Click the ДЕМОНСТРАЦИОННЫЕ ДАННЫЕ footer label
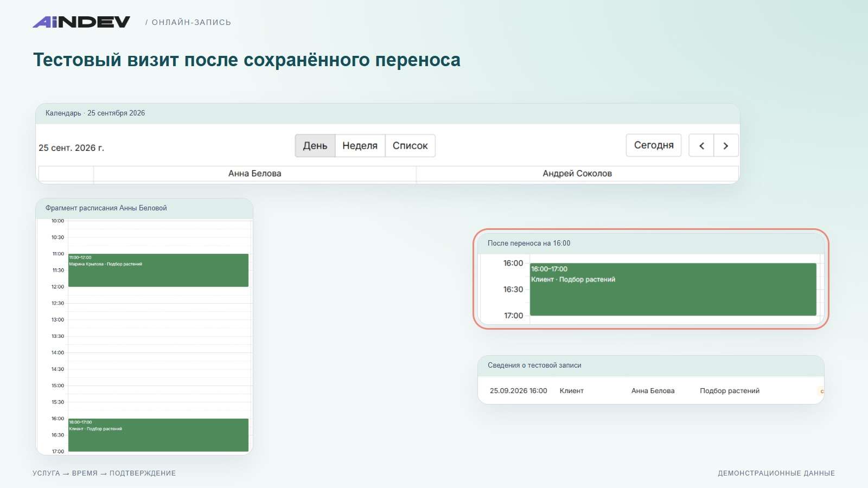 coord(776,473)
